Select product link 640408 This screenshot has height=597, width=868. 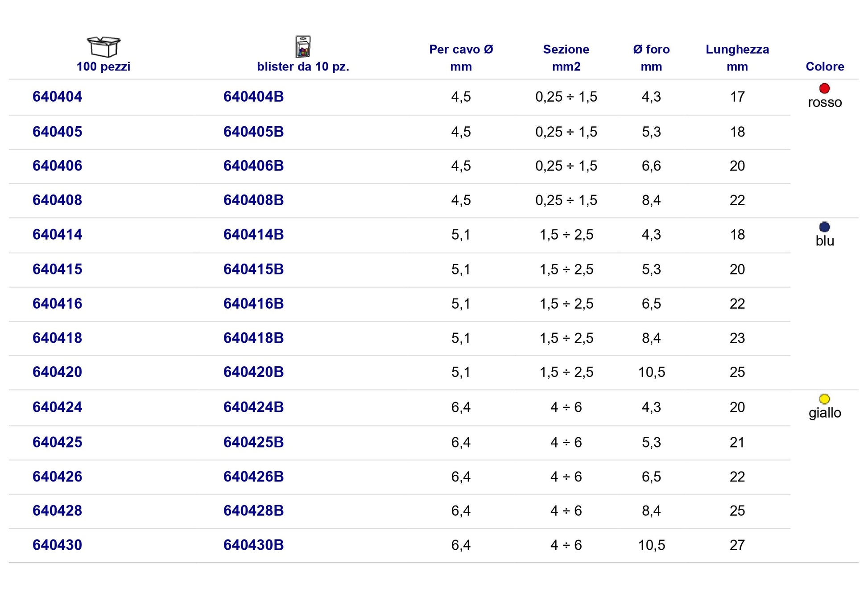click(x=58, y=200)
